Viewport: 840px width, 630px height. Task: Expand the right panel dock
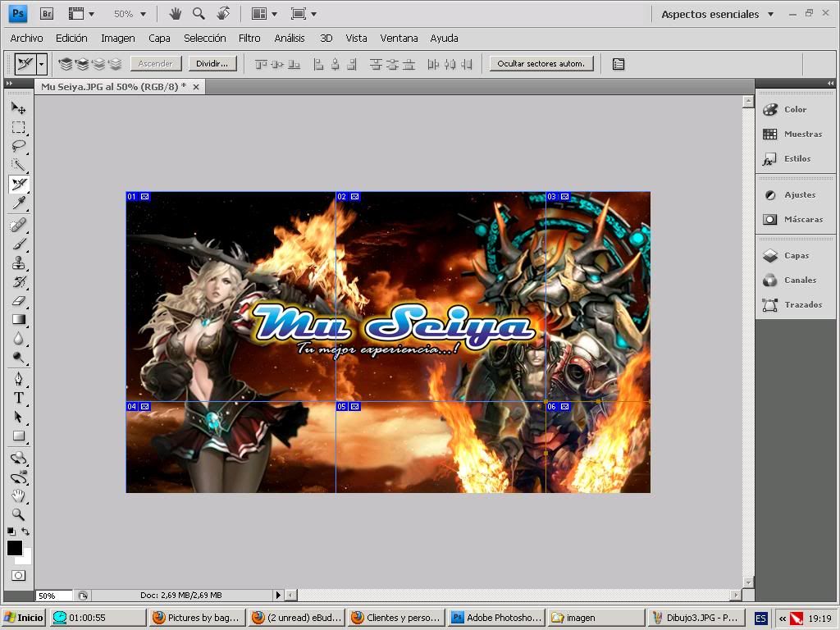click(830, 84)
